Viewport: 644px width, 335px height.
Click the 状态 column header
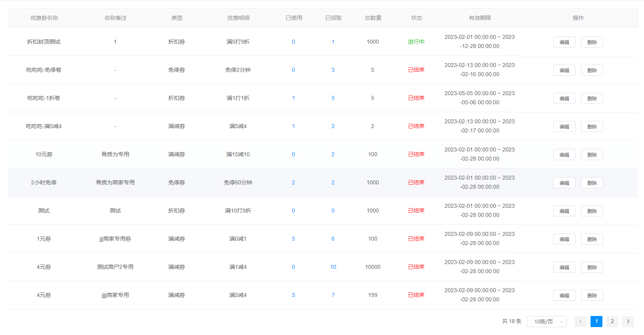coord(416,18)
